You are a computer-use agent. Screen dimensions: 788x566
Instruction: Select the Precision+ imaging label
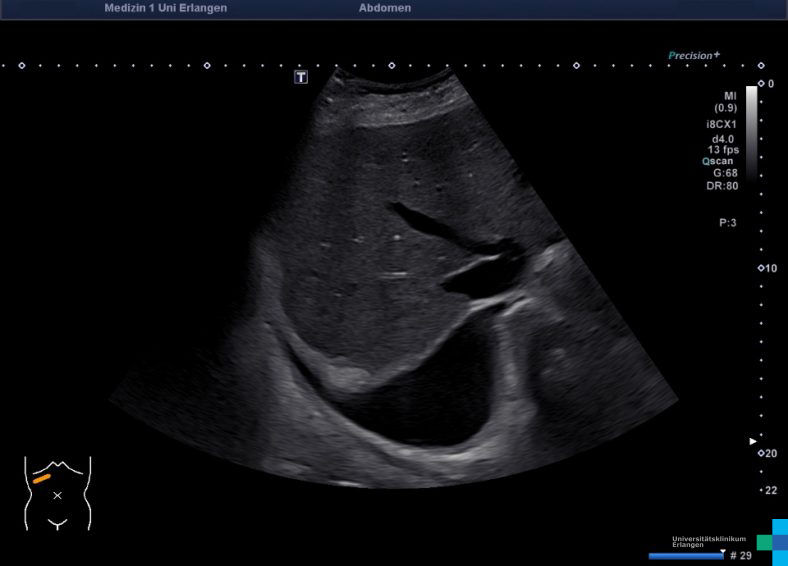click(x=694, y=56)
